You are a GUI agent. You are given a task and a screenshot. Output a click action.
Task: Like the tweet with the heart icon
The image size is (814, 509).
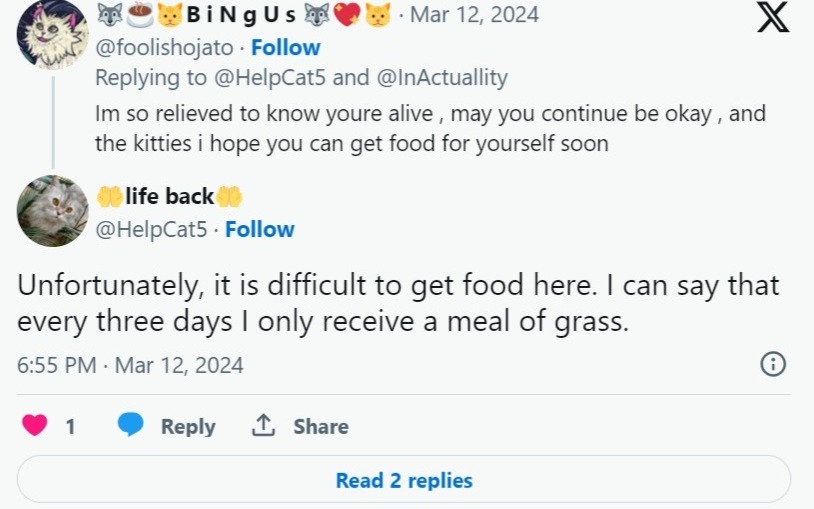coord(35,426)
